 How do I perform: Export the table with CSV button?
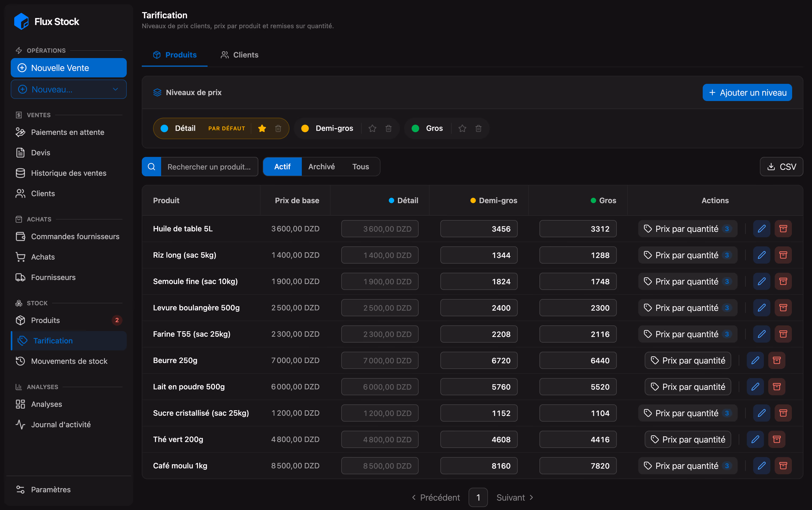click(x=781, y=167)
